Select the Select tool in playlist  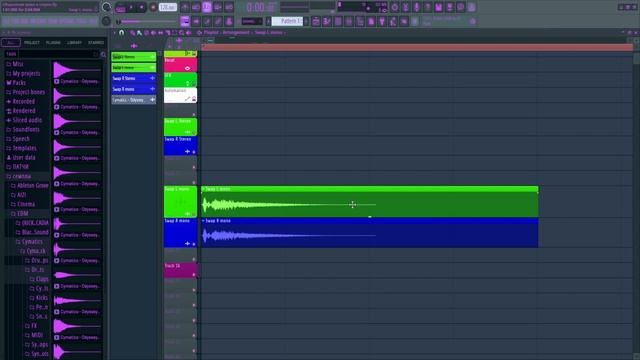click(174, 33)
